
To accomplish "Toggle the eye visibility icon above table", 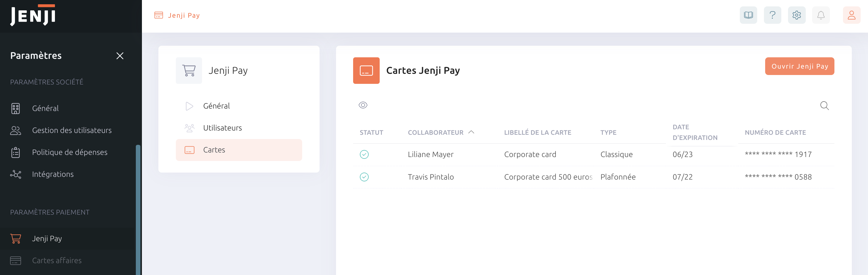I will tap(363, 105).
